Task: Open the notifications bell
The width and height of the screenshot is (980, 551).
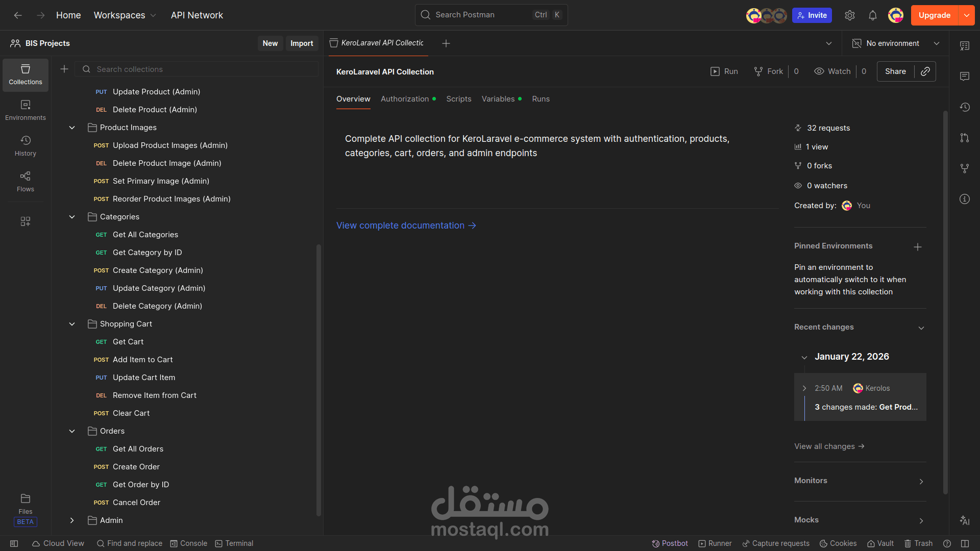Action: (873, 15)
